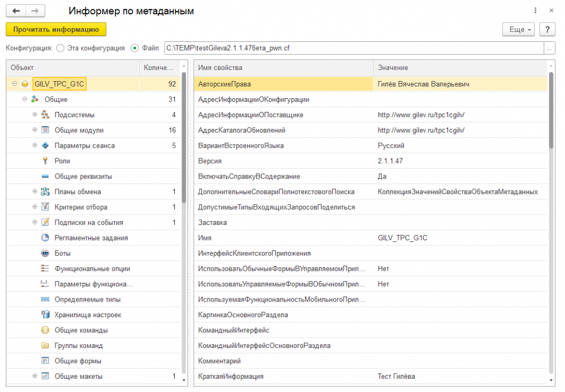Select the Эта конфигурация radio button

[61, 48]
